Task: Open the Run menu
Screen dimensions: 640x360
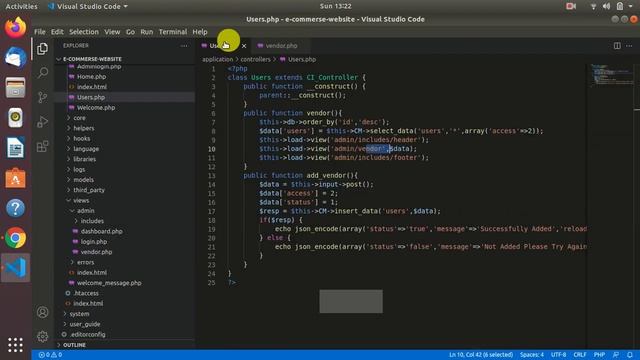Action: coord(147,32)
